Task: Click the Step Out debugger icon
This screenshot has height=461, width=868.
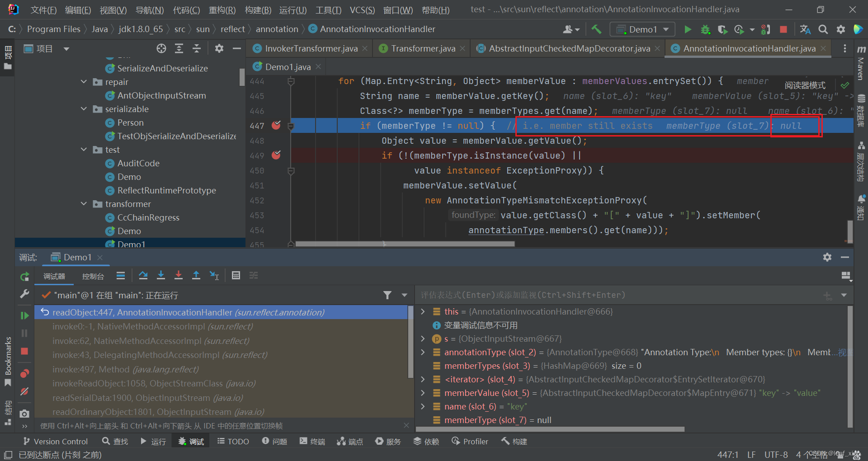Action: [x=196, y=275]
